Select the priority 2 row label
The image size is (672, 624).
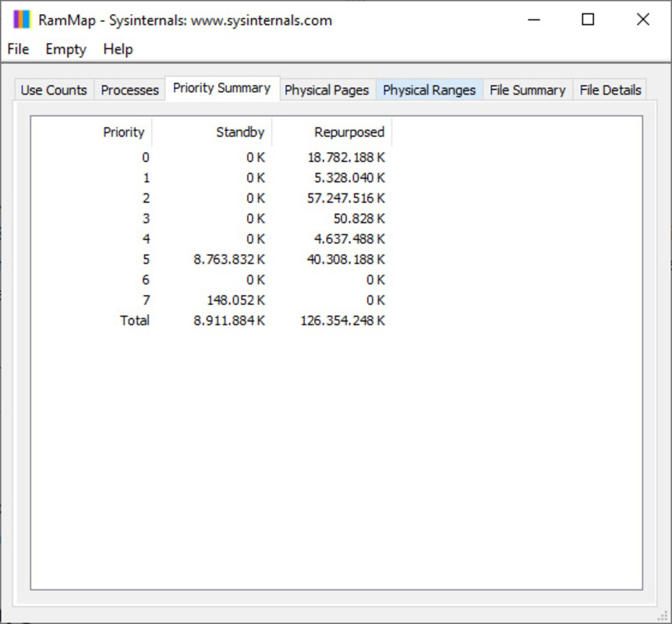coord(146,198)
